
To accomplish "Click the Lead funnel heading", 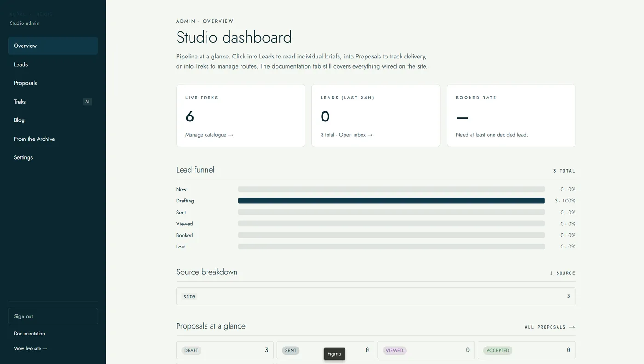I will [x=195, y=169].
